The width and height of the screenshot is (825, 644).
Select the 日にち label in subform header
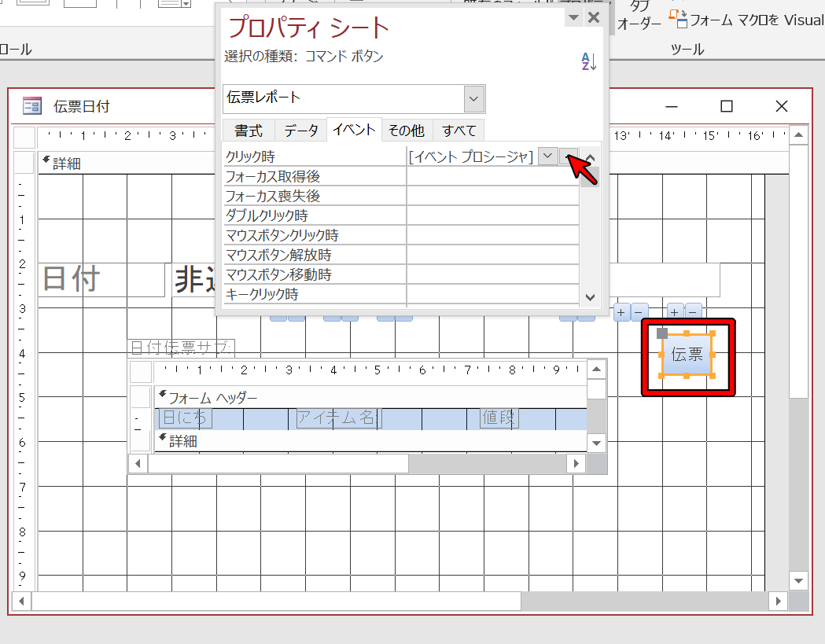pos(184,418)
